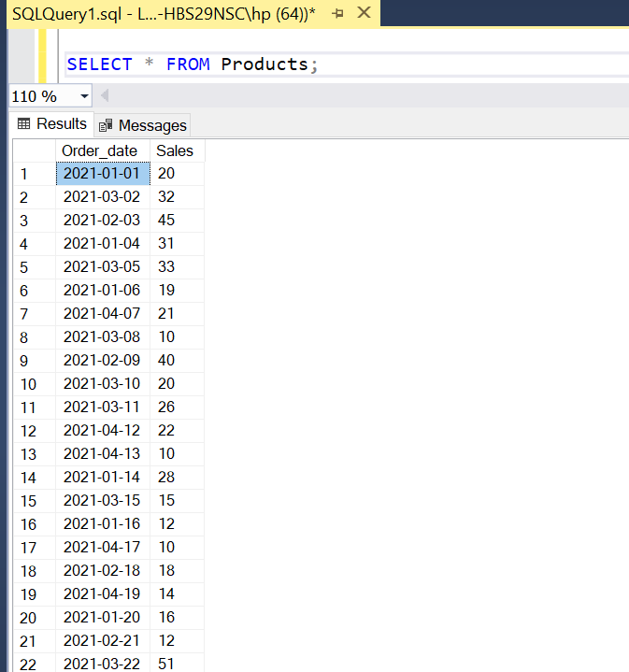Screen dimensions: 629x672
Task: Click row number 5 header
Action: (35, 267)
